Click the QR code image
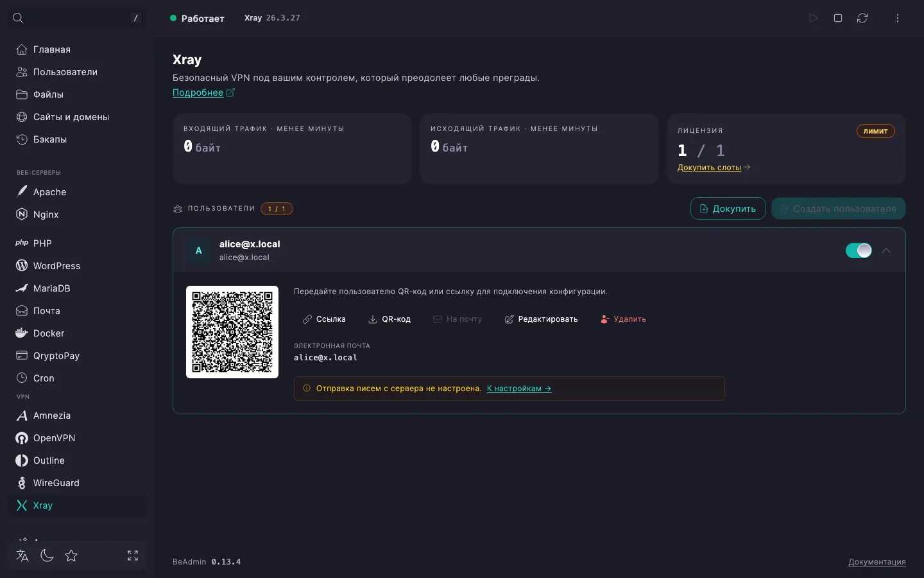This screenshot has width=924, height=578. [x=232, y=332]
